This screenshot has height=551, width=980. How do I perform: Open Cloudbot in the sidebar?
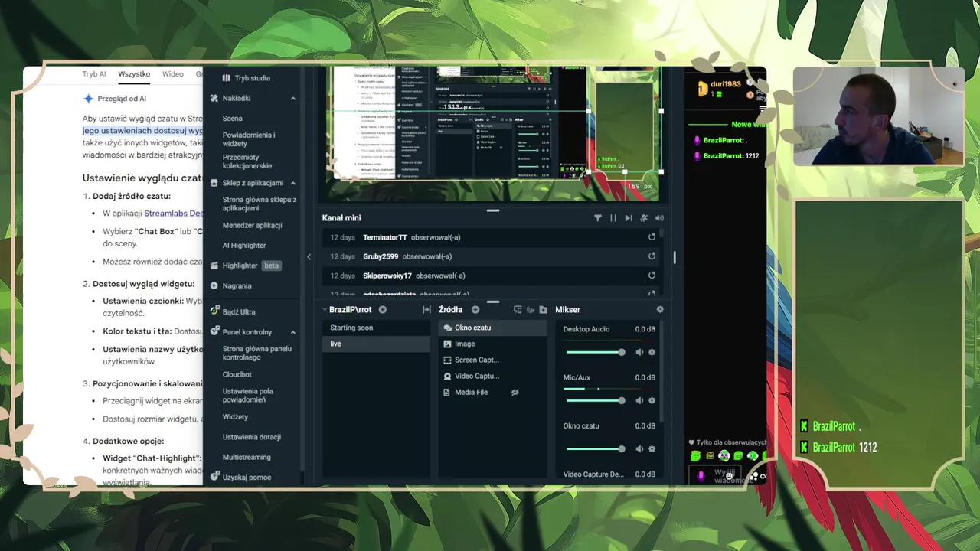tap(237, 374)
